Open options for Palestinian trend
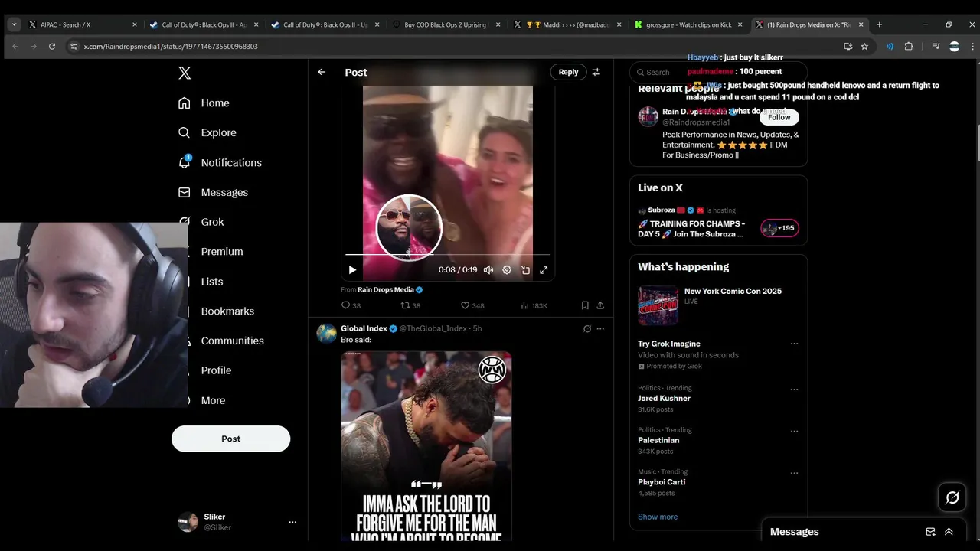The height and width of the screenshot is (551, 980). (x=794, y=431)
